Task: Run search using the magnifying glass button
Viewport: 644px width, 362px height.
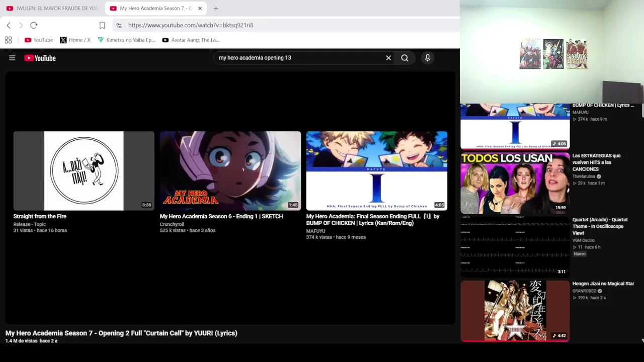Action: pos(405,58)
